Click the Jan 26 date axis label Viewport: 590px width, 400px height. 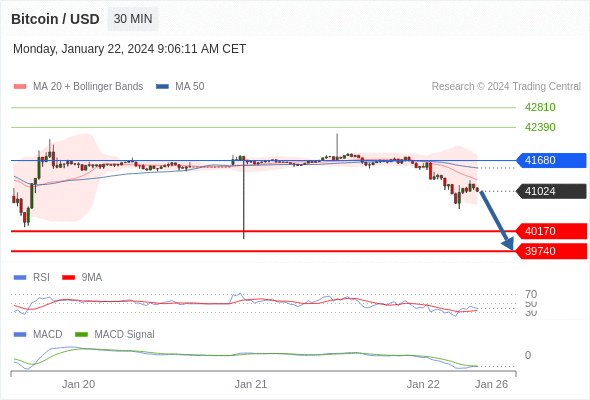pyautogui.click(x=491, y=385)
